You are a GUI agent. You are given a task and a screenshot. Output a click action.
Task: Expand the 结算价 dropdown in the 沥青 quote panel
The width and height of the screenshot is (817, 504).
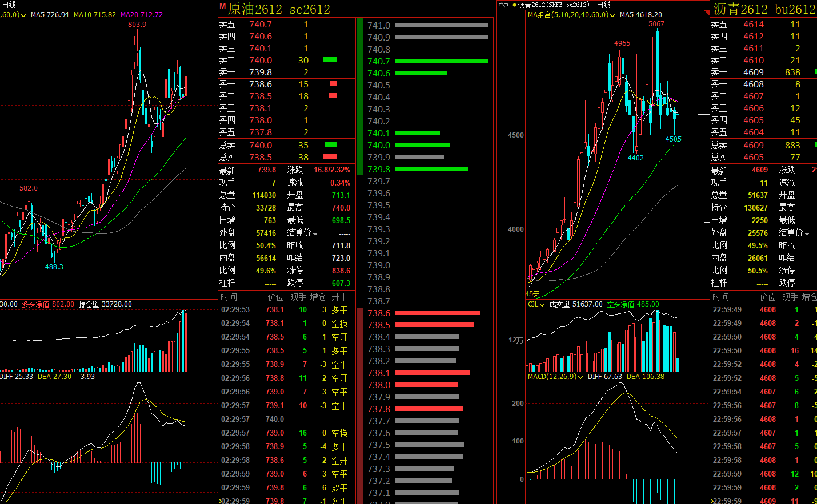pos(807,233)
